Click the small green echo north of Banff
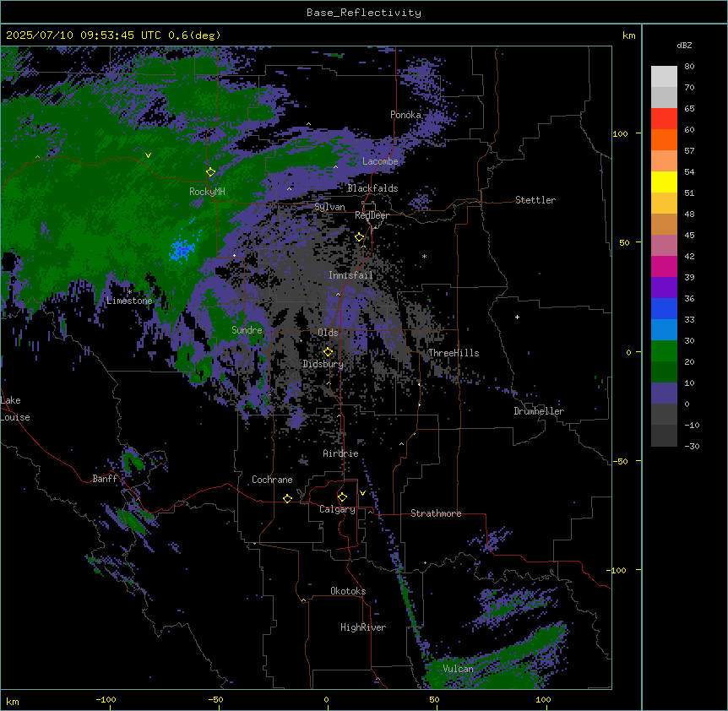The height and width of the screenshot is (711, 728). (133, 461)
